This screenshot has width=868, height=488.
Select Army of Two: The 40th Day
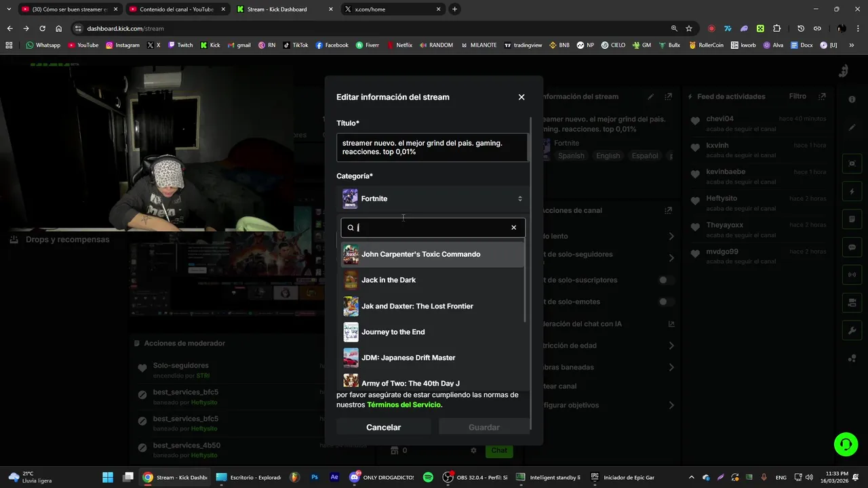(433, 381)
